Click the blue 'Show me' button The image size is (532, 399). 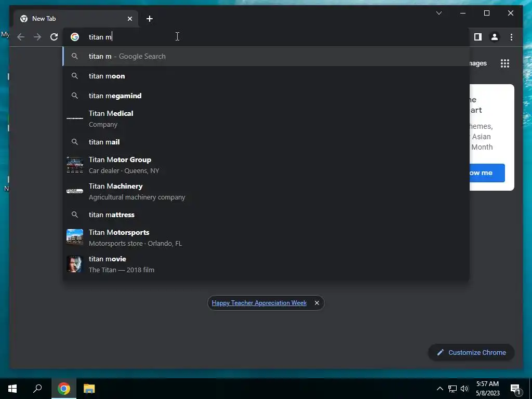[487, 173]
